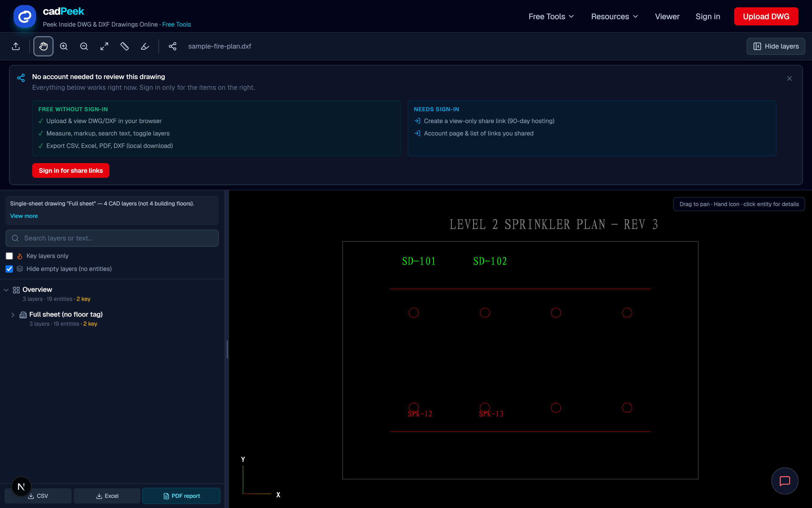Click the fit-to-screen expand arrows icon

(104, 46)
